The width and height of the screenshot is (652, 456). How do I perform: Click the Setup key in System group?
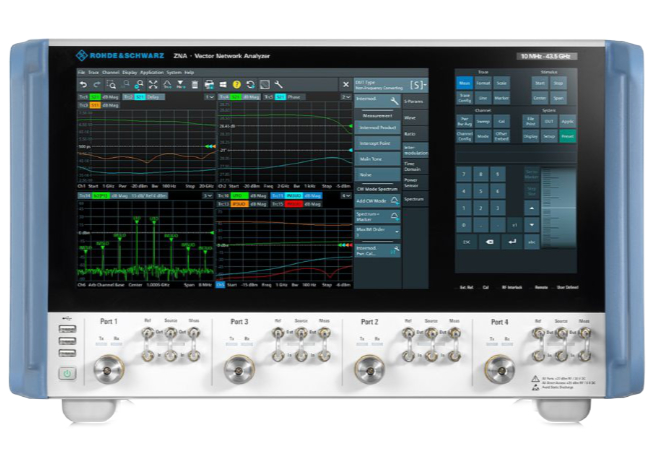pyautogui.click(x=549, y=136)
